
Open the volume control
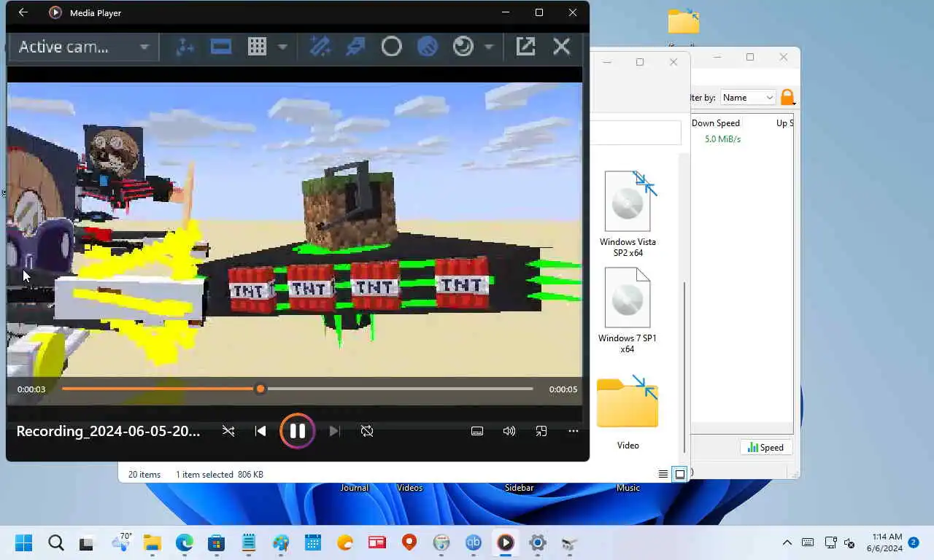click(509, 431)
